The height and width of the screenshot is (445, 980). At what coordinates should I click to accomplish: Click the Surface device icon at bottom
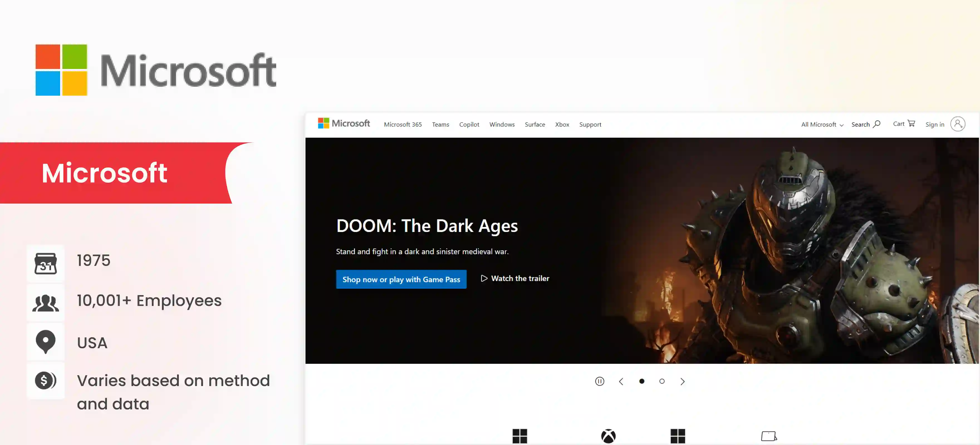[x=768, y=436]
